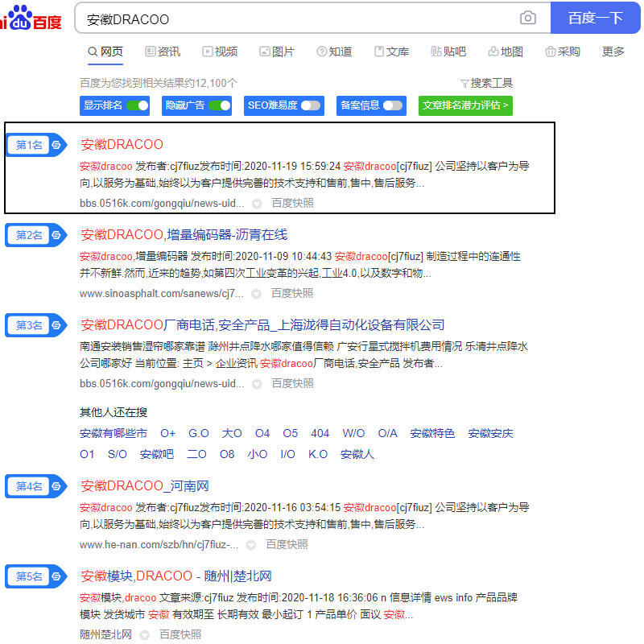Open 搜索工具 filter options

pos(486,84)
